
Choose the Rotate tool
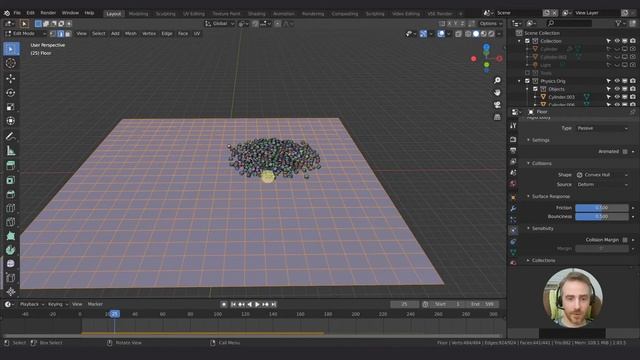click(x=11, y=93)
